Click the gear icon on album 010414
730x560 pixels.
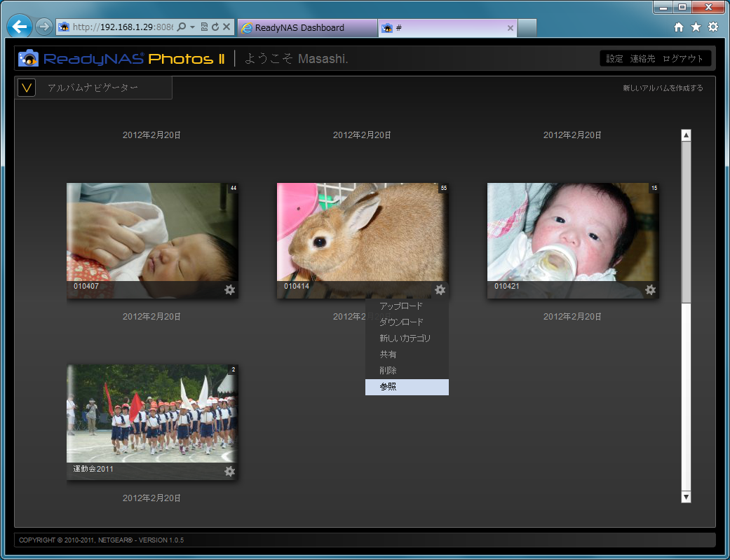point(440,290)
